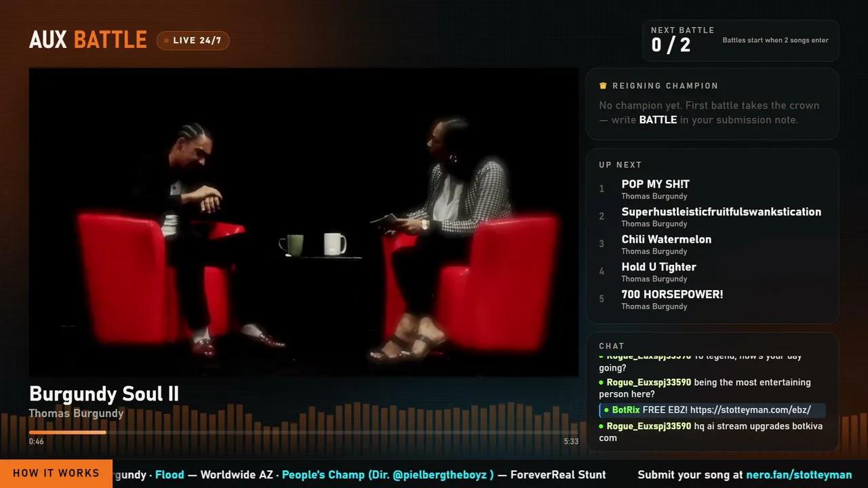Select POP MY SH!T in Up Next
The image size is (868, 488).
tap(712, 190)
